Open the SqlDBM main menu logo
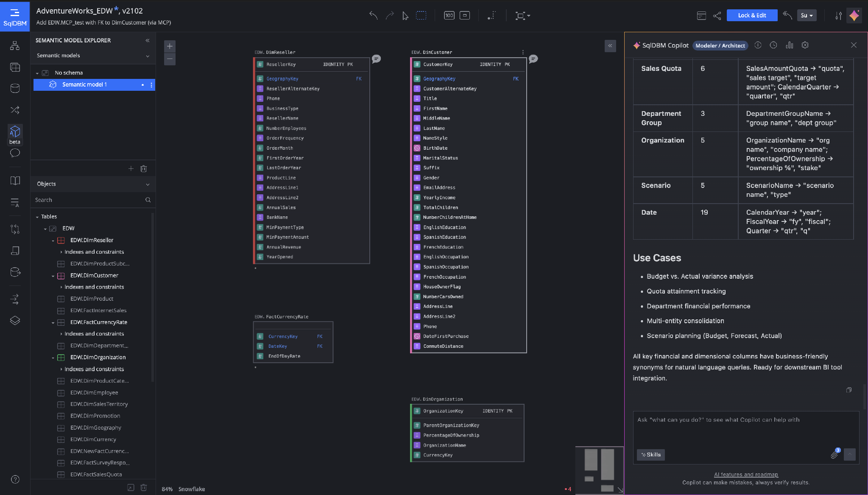Screen dimensions: 868x495 click(x=15, y=17)
